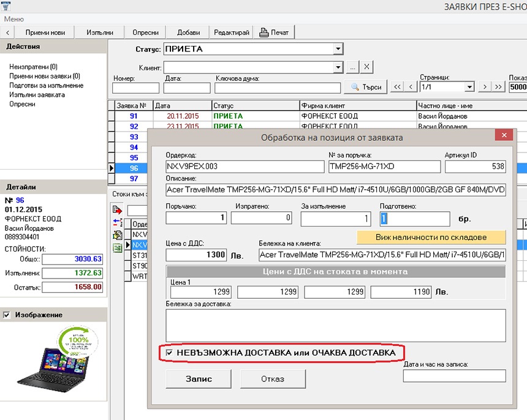Clear the client filter with X button

[366, 67]
